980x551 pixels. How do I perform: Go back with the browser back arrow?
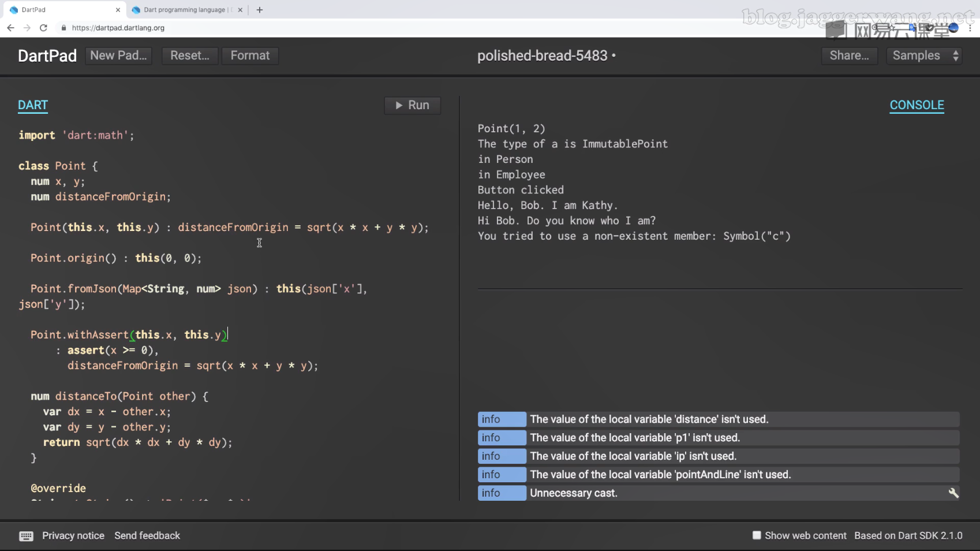tap(10, 28)
